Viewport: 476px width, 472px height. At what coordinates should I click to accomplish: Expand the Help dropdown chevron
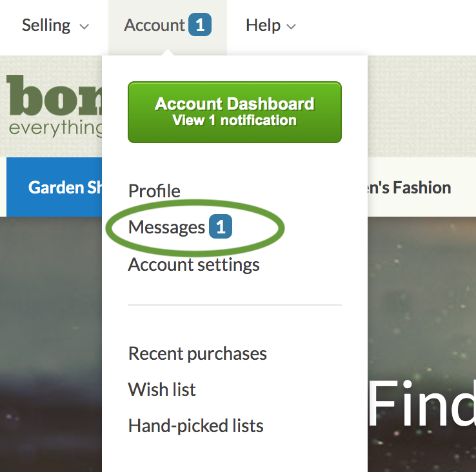point(291,26)
